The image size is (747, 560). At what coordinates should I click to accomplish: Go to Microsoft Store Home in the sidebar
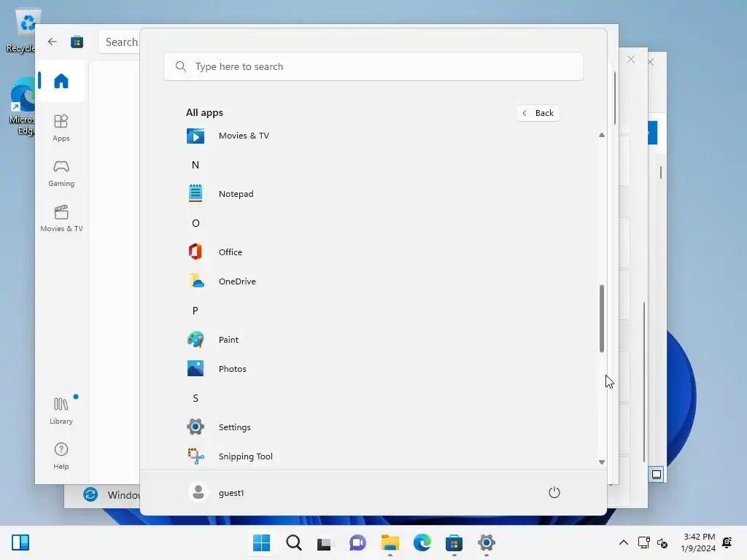tap(61, 81)
